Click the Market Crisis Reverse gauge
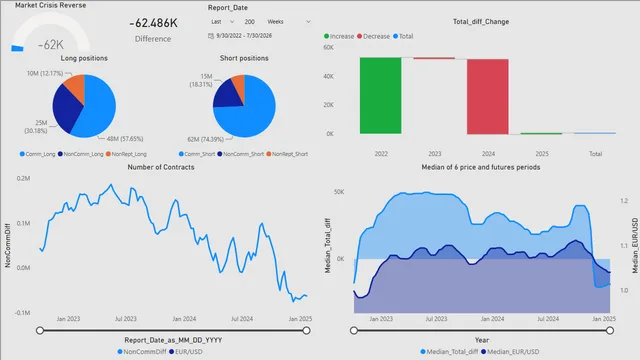The height and width of the screenshot is (360, 640). [x=51, y=33]
